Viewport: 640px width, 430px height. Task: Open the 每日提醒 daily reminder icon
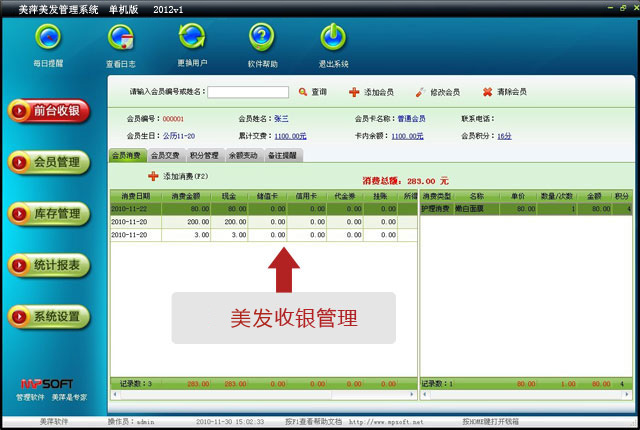point(47,41)
